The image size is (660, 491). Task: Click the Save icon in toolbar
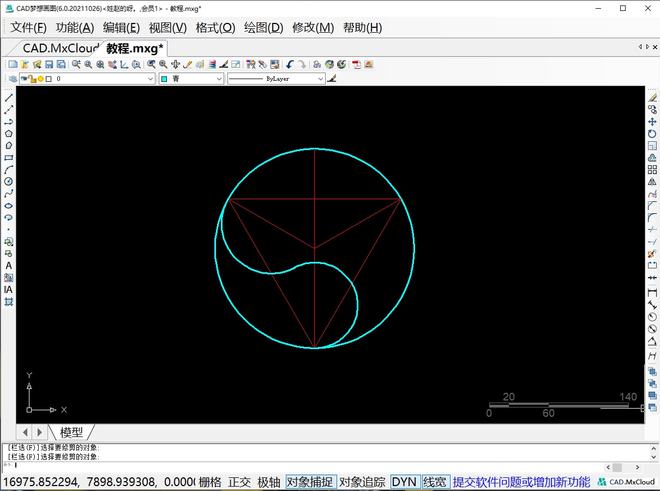pos(49,64)
